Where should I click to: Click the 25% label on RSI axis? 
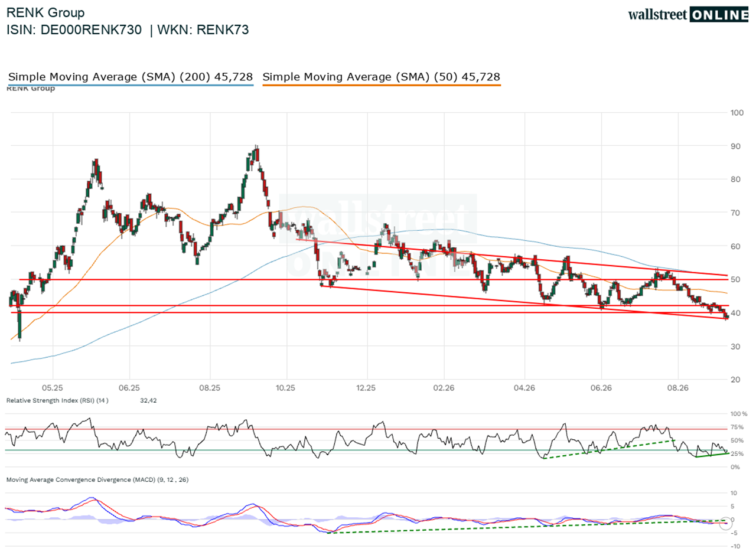(737, 453)
